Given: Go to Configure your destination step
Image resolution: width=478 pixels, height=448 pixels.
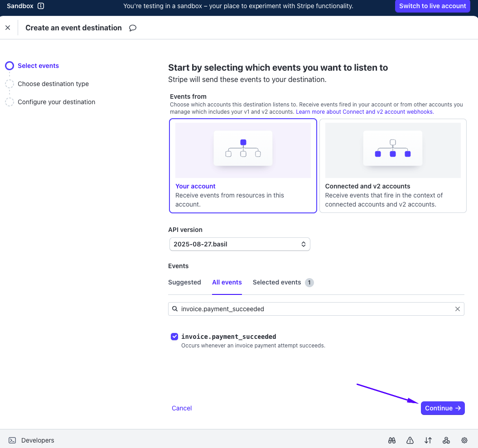Looking at the screenshot, I should [x=56, y=102].
